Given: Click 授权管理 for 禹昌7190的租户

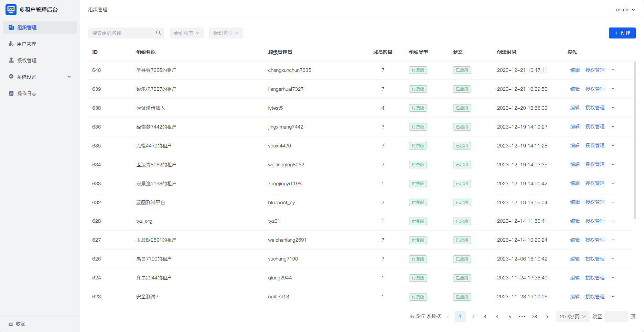Looking at the screenshot, I should [595, 259].
